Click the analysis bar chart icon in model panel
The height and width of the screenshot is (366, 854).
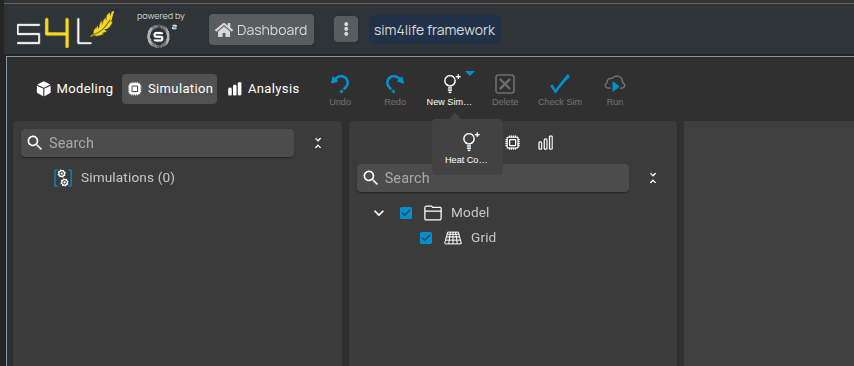(546, 143)
